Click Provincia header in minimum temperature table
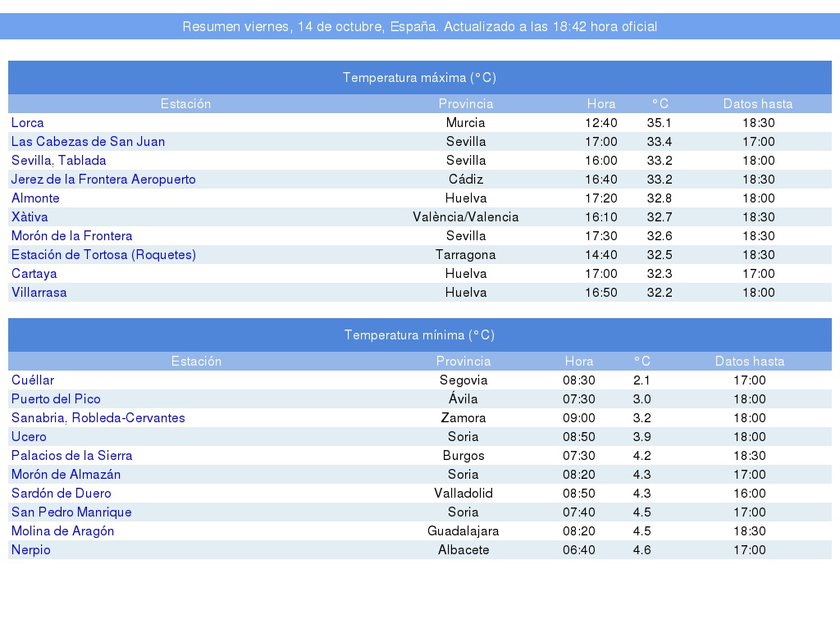This screenshot has height=619, width=840. pos(463,362)
